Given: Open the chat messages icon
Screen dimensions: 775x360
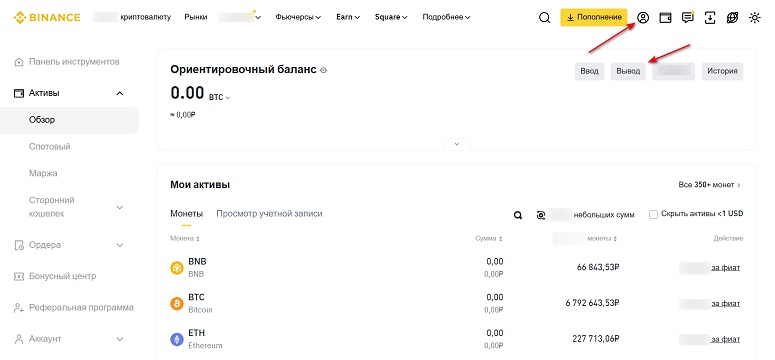Looking at the screenshot, I should coord(687,18).
